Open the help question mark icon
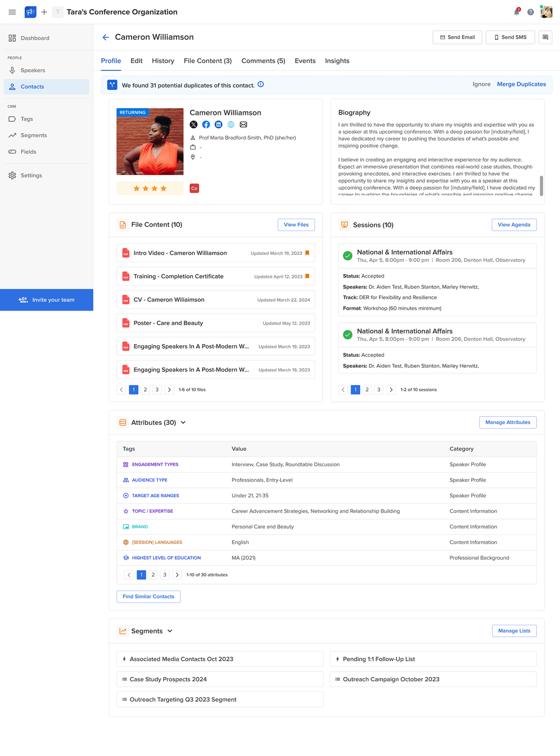This screenshot has height=756, width=560. (530, 12)
